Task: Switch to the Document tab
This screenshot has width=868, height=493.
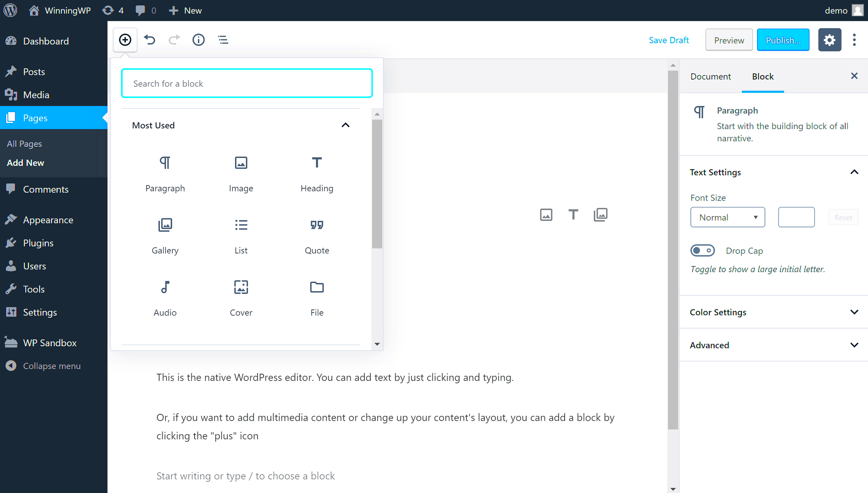Action: pyautogui.click(x=710, y=76)
